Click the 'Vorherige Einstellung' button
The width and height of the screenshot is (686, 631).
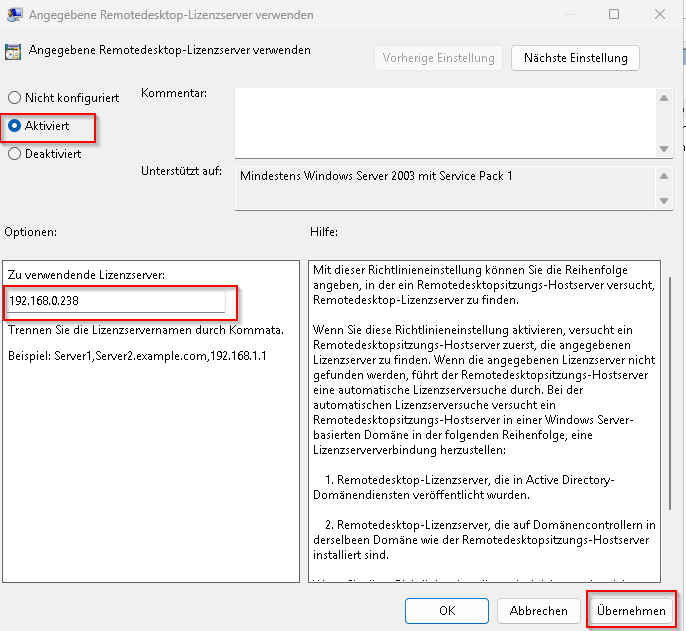(438, 58)
